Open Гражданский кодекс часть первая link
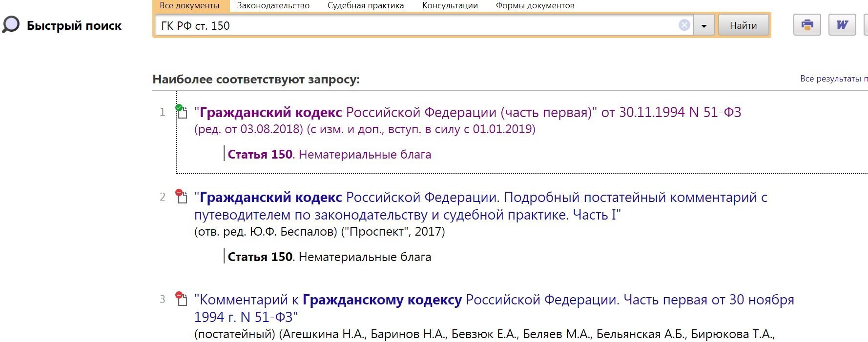Viewport: 868px width, 342px height. click(467, 113)
